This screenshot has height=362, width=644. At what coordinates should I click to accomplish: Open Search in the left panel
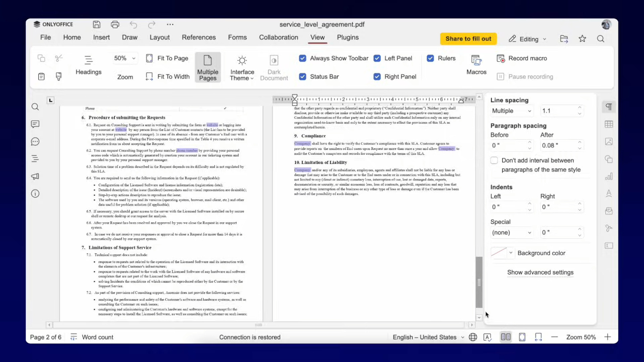tap(35, 107)
